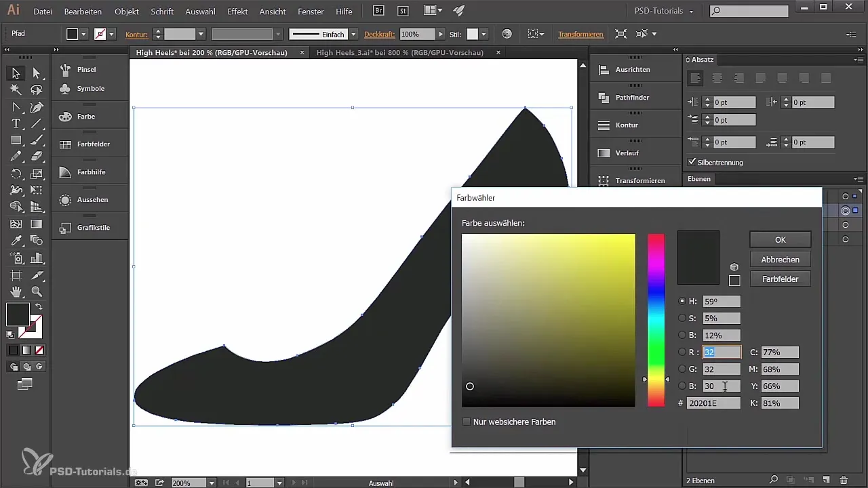Select the Hand tool
The height and width of the screenshot is (488, 868).
coord(16,291)
